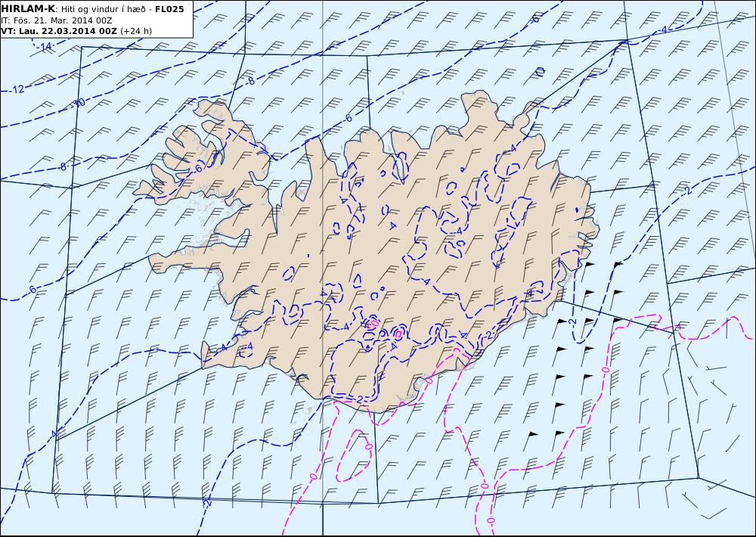The image size is (756, 537).
Task: Click the -12 isotherm contour label
Action: (x=18, y=89)
